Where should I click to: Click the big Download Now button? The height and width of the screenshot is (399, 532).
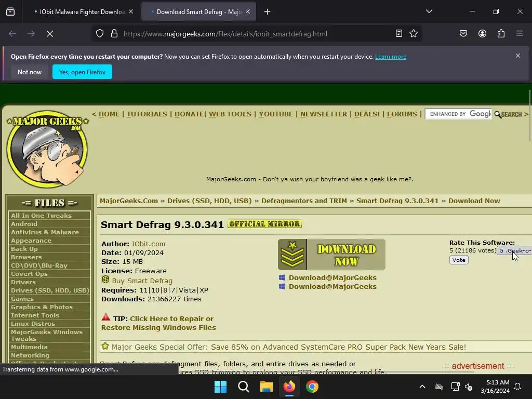tap(331, 255)
